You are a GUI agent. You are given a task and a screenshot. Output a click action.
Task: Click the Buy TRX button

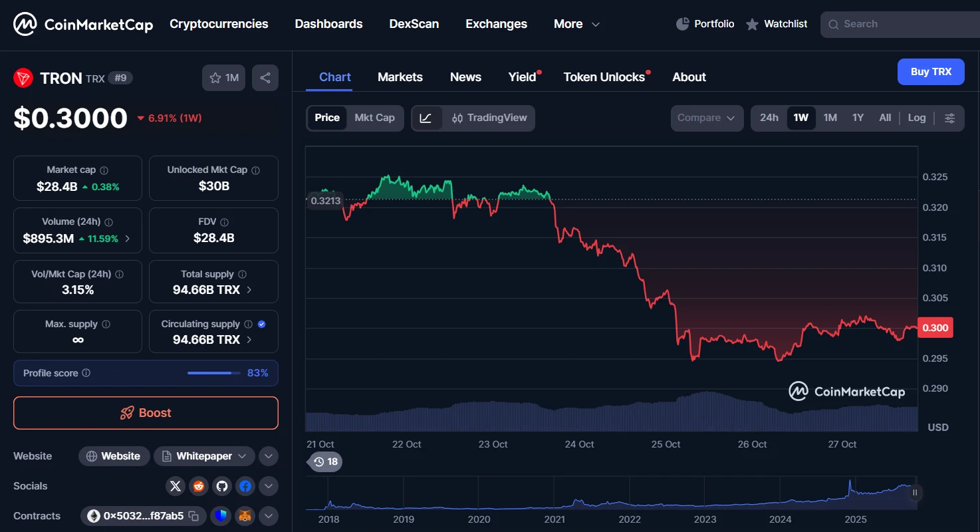pyautogui.click(x=931, y=72)
